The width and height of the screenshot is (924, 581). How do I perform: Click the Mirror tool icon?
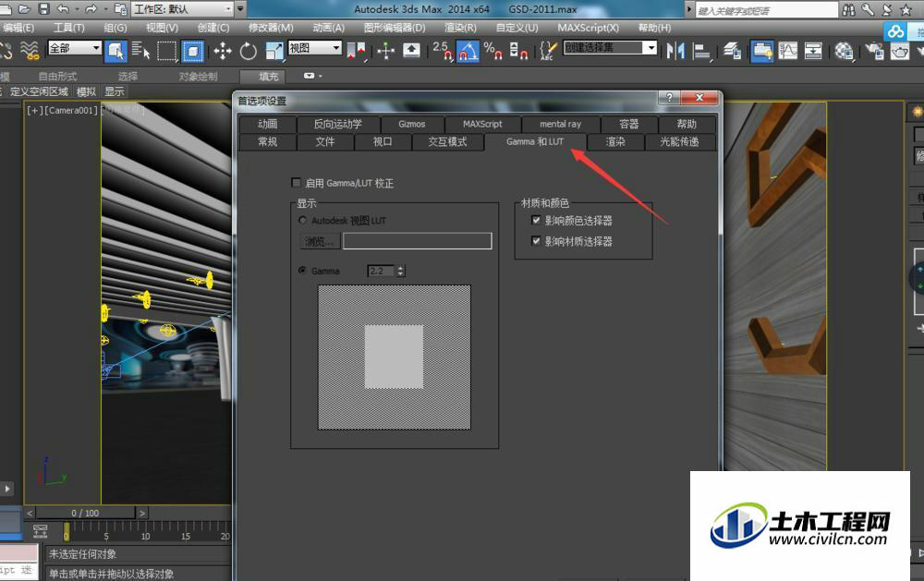676,52
